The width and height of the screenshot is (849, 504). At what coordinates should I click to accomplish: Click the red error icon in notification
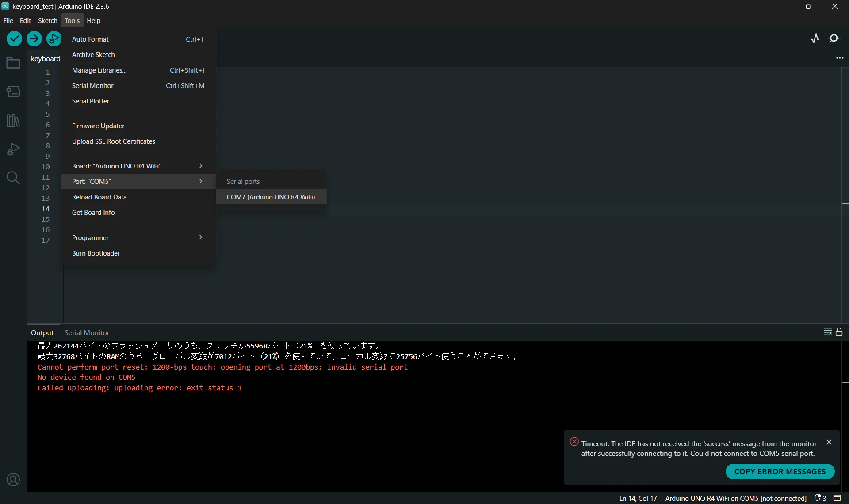click(x=574, y=442)
